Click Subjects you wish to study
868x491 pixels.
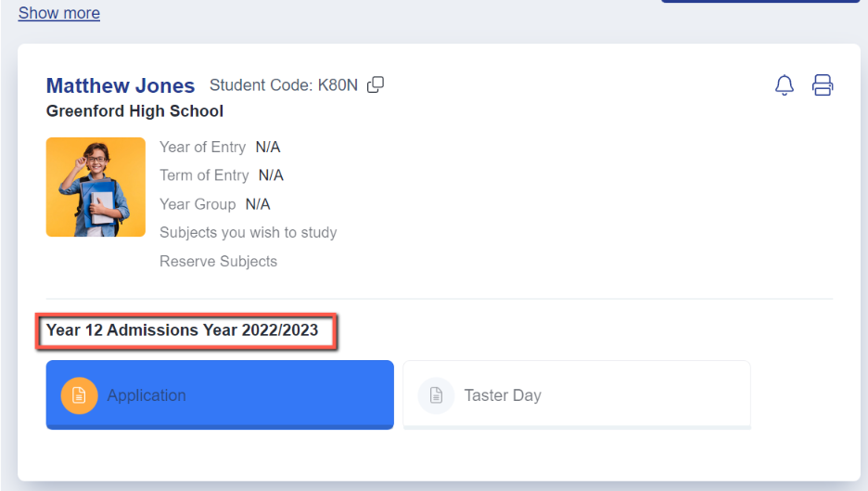(248, 233)
